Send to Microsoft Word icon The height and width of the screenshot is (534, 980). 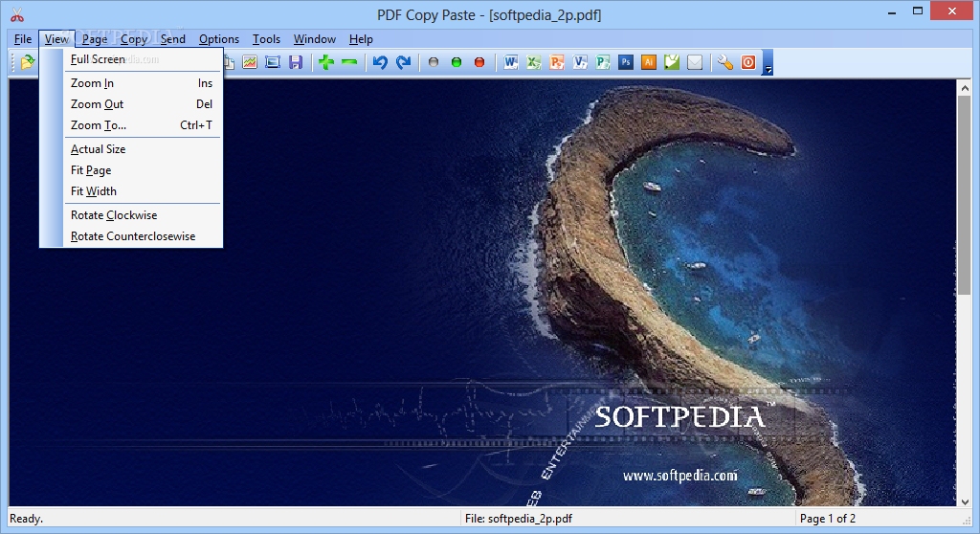click(511, 62)
